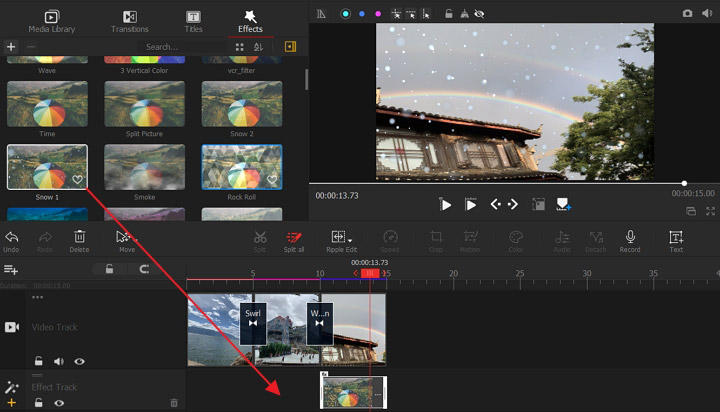720x412 pixels.
Task: Open the Media Library tab
Action: (51, 20)
